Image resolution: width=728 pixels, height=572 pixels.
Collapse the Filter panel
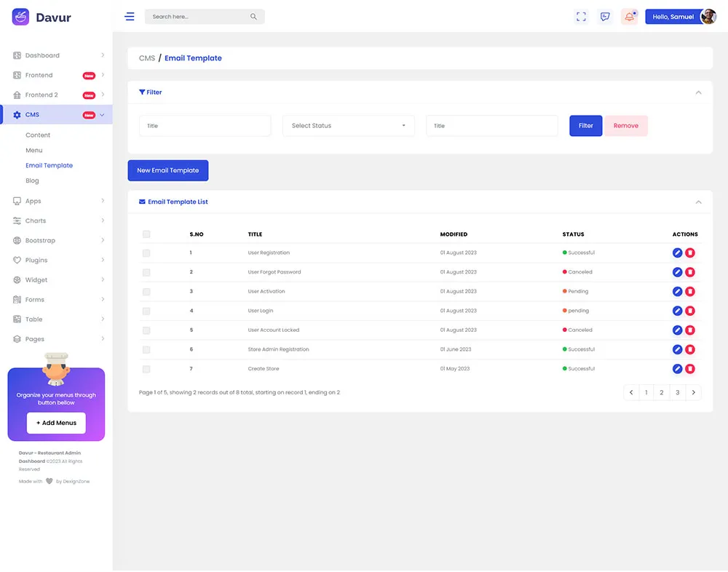[698, 93]
